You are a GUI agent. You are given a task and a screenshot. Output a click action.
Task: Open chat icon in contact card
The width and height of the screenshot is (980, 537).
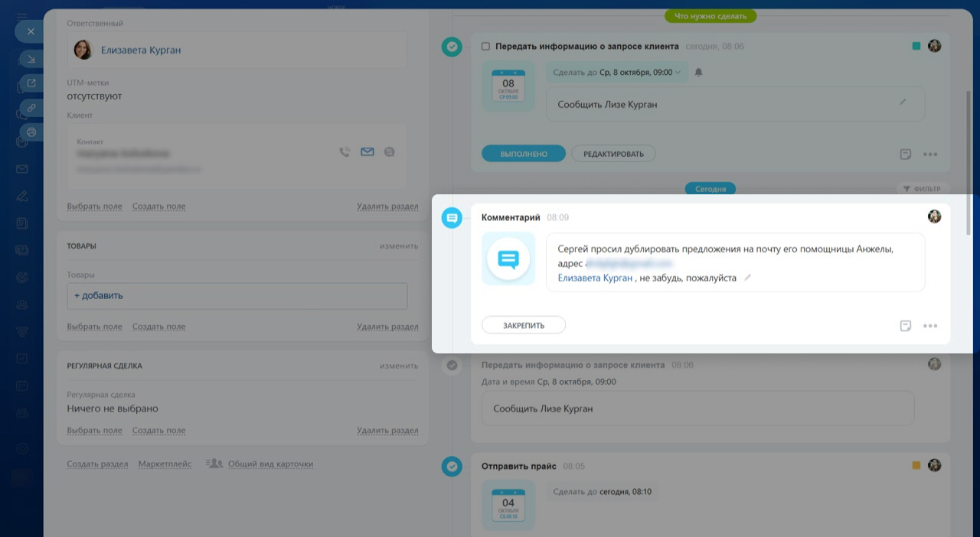(390, 152)
